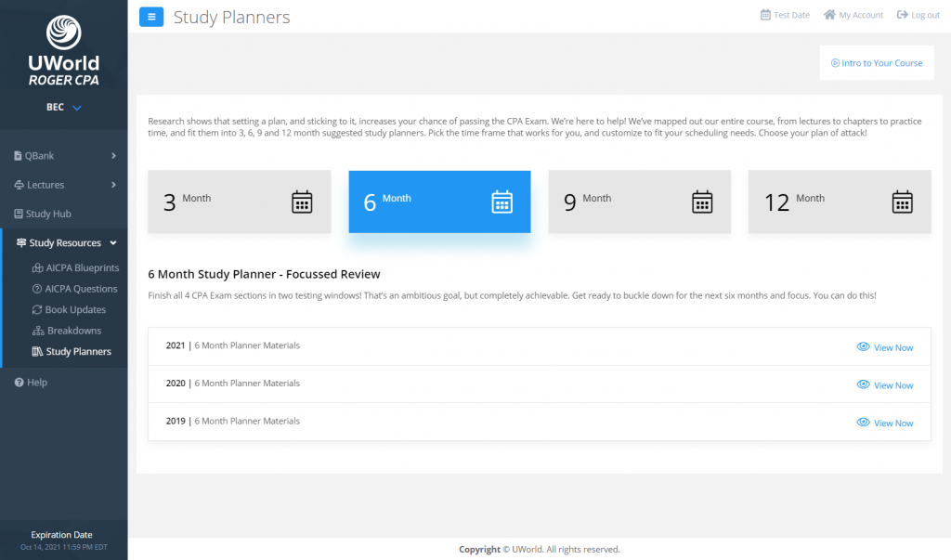The width and height of the screenshot is (951, 560).
Task: Select the 3 Month planner card
Action: pos(239,202)
